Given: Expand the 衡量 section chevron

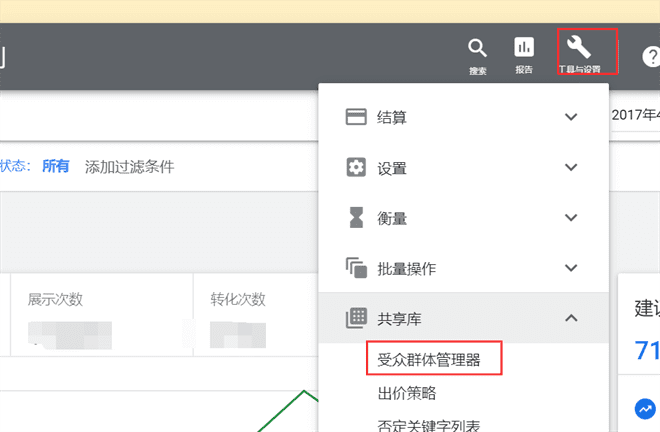Looking at the screenshot, I should (x=571, y=217).
